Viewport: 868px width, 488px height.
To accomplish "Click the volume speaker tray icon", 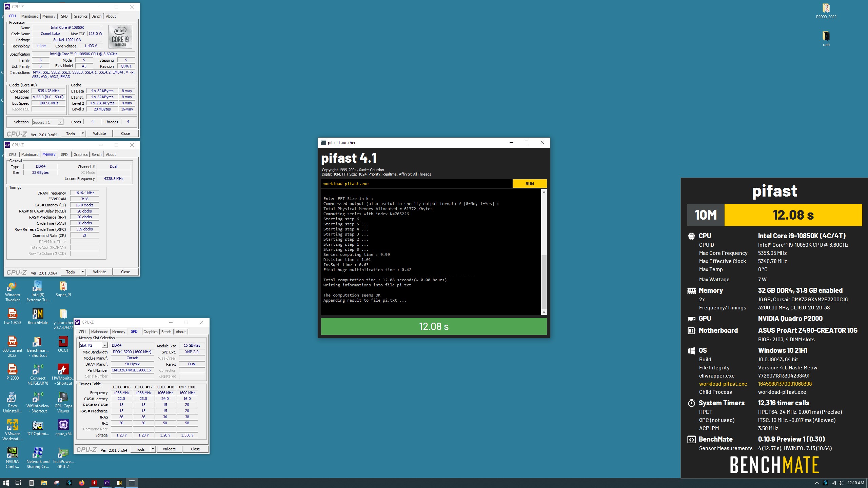I will [841, 483].
